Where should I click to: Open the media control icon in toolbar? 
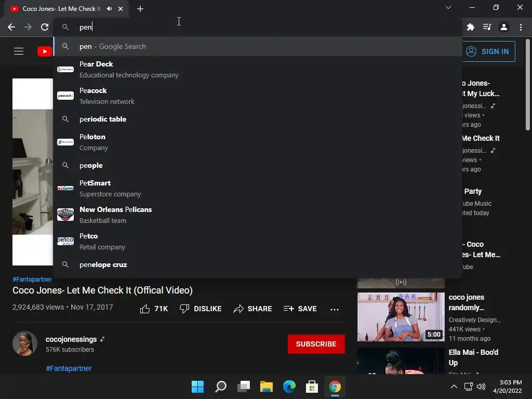[487, 27]
